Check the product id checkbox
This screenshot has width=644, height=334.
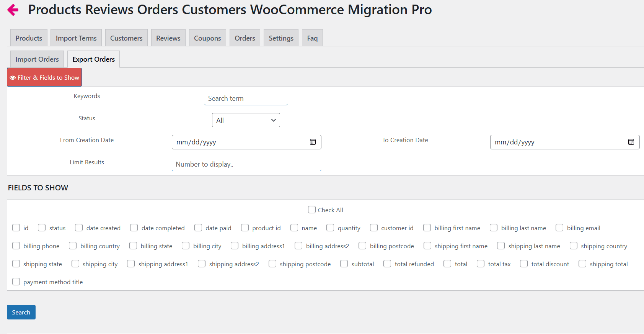coord(245,228)
